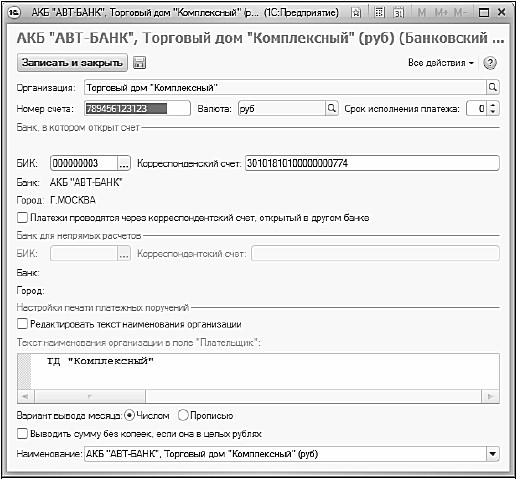Click right arrow of text area scrollbar

tap(491, 396)
